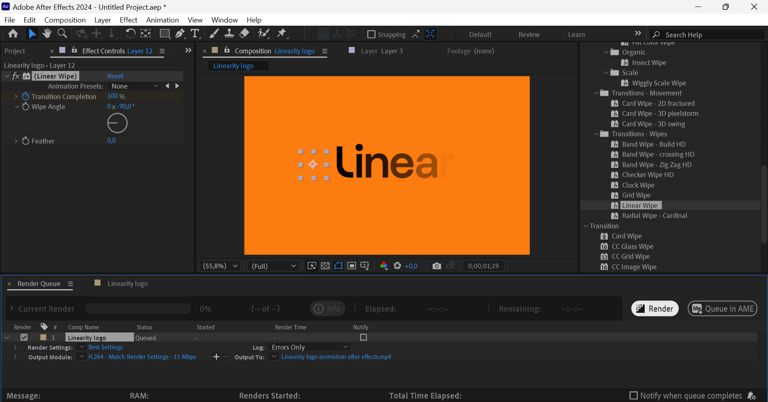Collapse the Transitions - Movement folder
Image resolution: width=768 pixels, height=402 pixels.
click(x=596, y=93)
